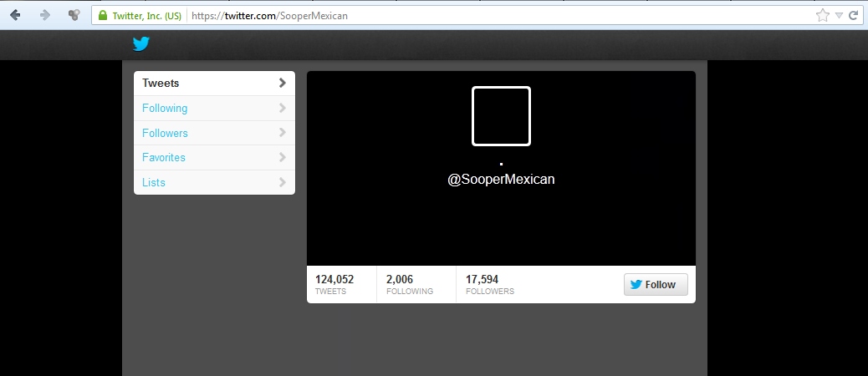Click the browser back arrow
Viewport: 868px width, 376px height.
[15, 15]
